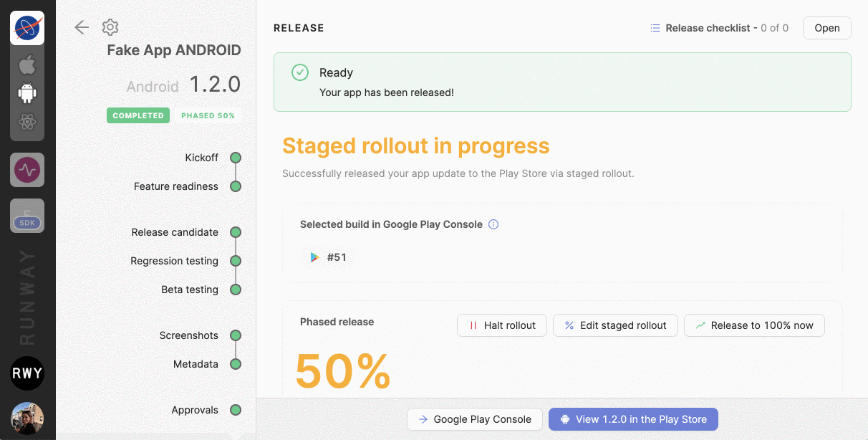This screenshot has height=440, width=868.
Task: Go to the Regression testing step
Action: pos(175,261)
